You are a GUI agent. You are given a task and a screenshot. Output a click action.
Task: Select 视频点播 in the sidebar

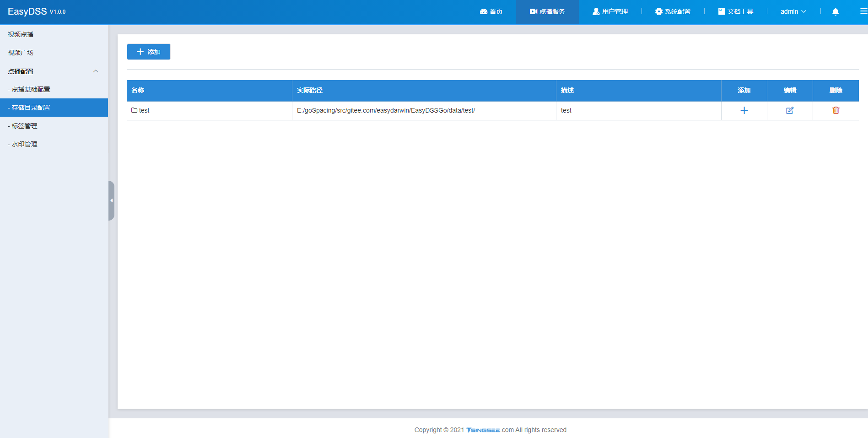click(x=54, y=34)
